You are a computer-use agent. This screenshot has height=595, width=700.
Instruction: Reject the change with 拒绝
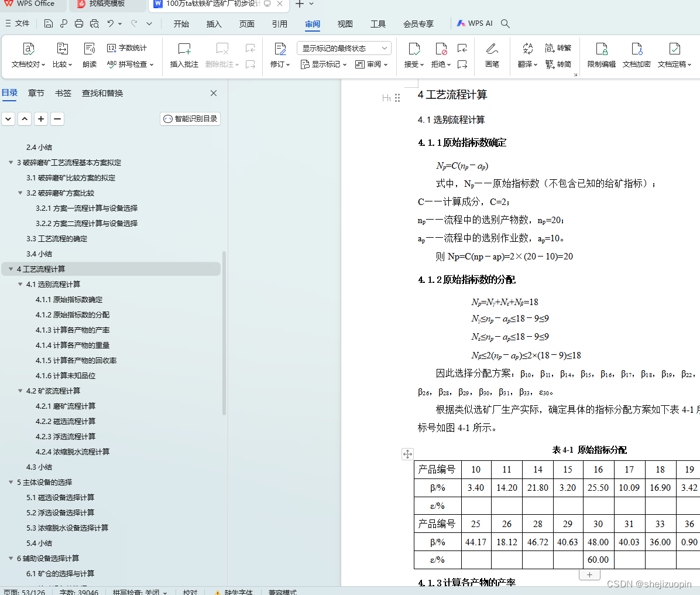click(441, 56)
